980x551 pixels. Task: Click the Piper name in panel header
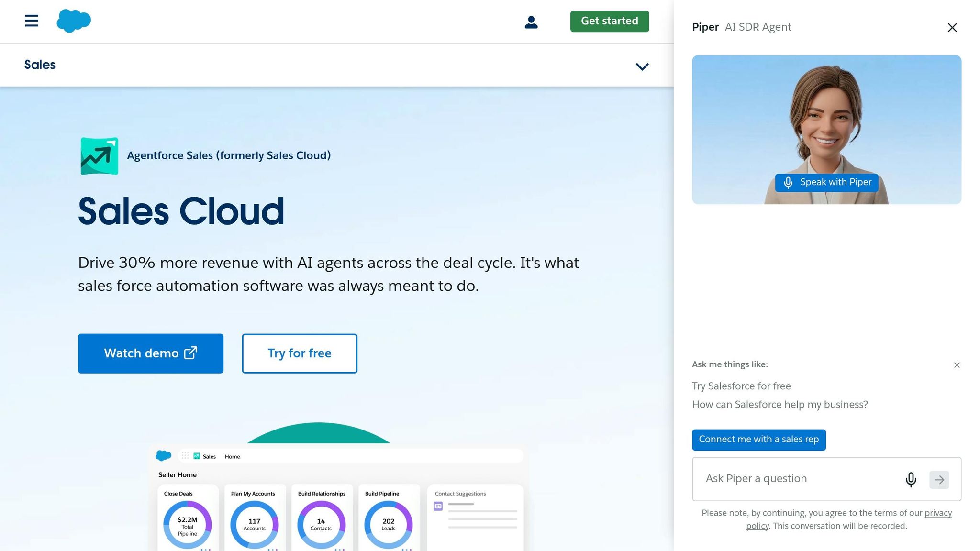click(705, 27)
